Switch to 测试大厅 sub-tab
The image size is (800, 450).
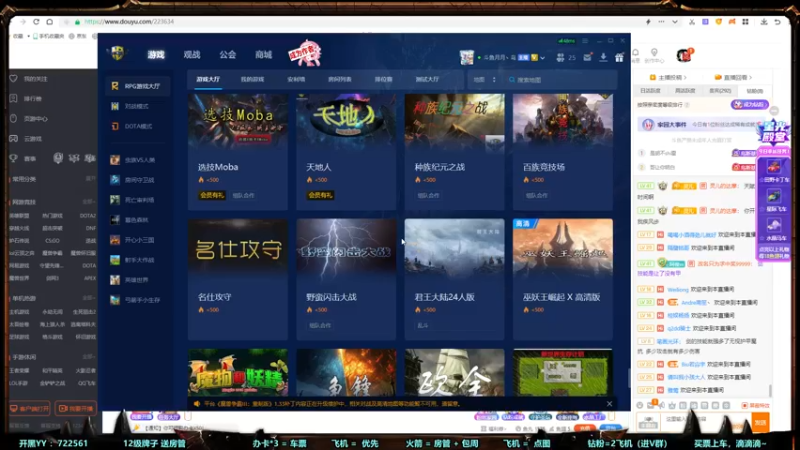(427, 79)
